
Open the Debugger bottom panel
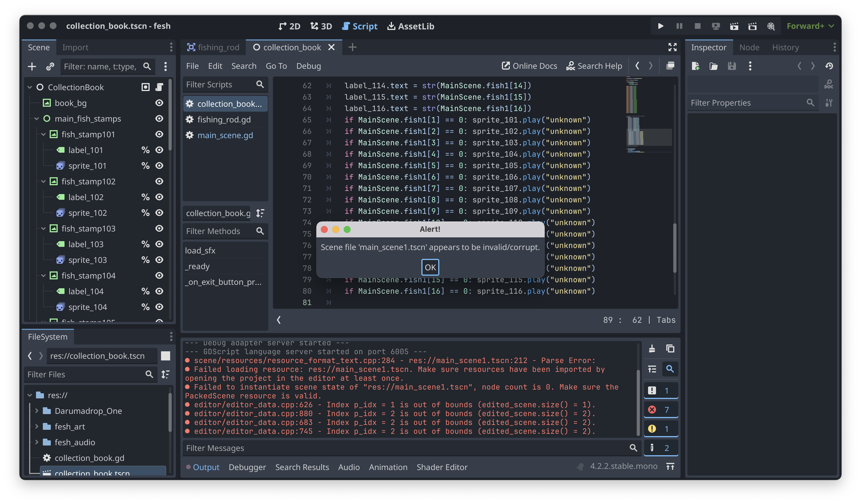(x=247, y=467)
